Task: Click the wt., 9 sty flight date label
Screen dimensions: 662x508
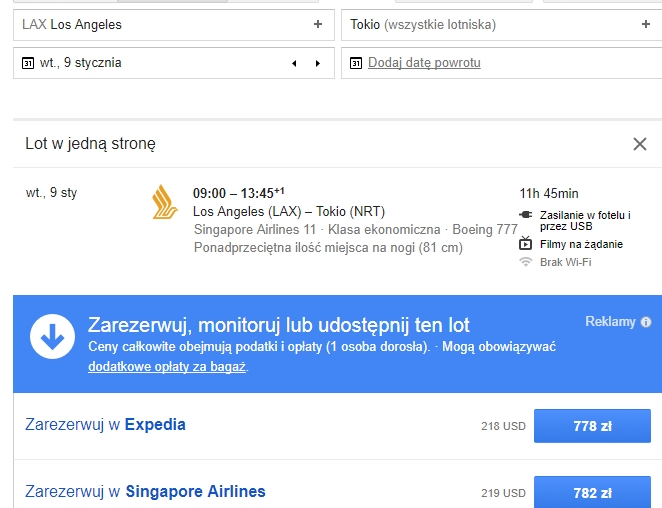Action: coord(51,193)
